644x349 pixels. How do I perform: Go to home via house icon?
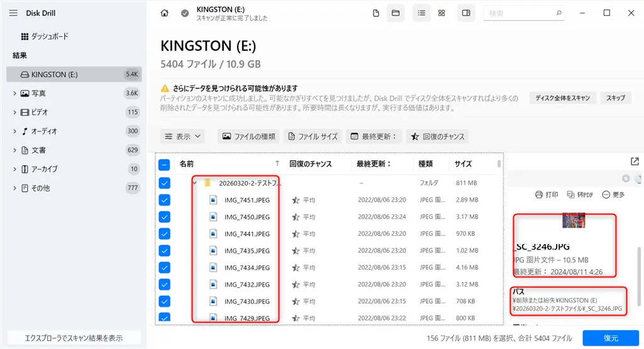(164, 13)
